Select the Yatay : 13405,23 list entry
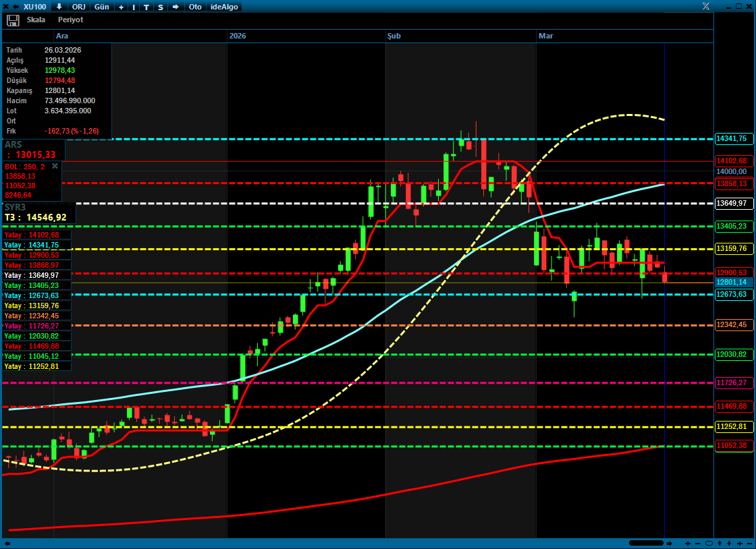This screenshot has height=549, width=756. pos(36,285)
